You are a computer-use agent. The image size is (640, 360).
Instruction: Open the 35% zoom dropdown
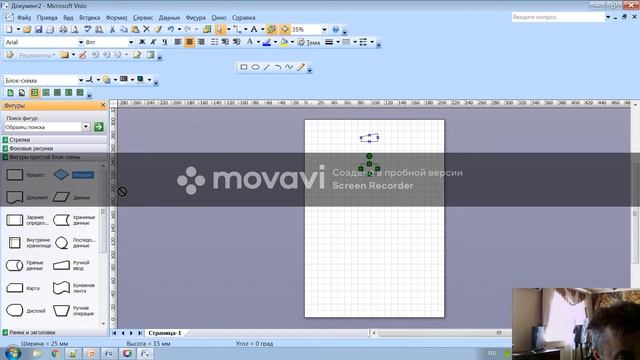pyautogui.click(x=324, y=29)
